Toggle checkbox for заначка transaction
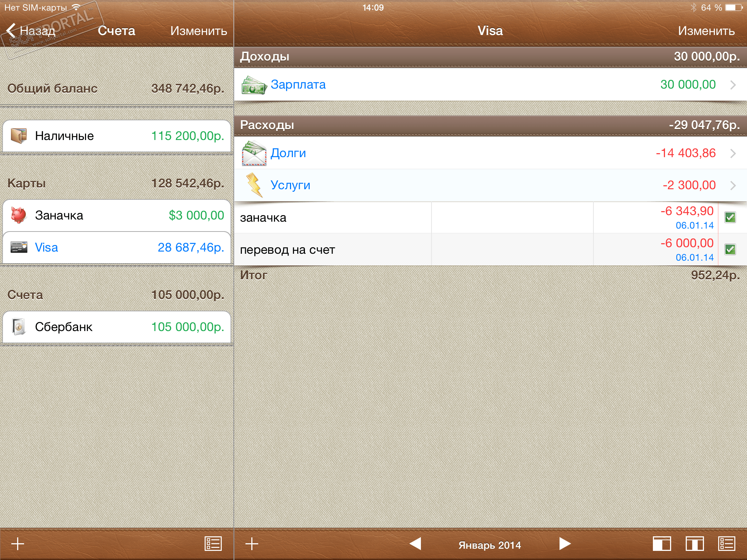The image size is (747, 560). (730, 218)
